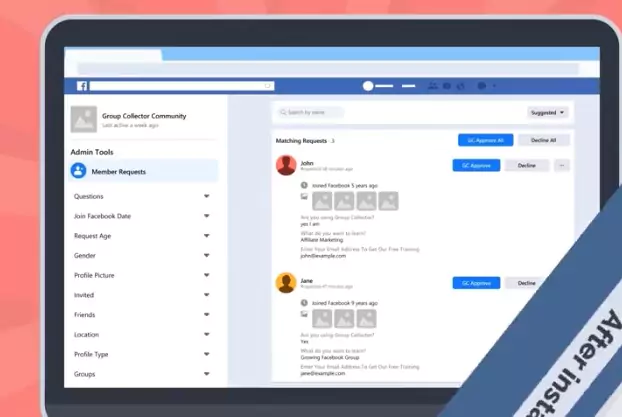Click the GC Approve All button

486,140
